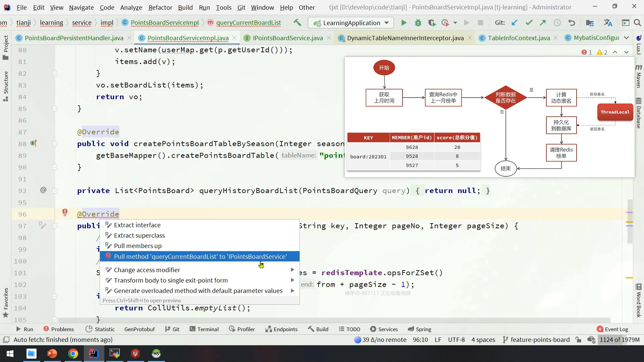Screen dimensions: 644x362
Task: Switch to IPointsBoardService.java tab
Action: (x=287, y=38)
